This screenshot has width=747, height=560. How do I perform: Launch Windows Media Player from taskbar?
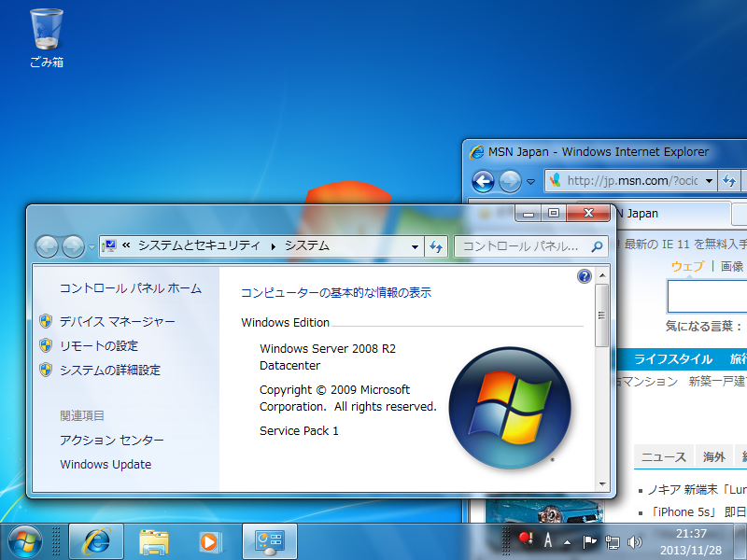tap(209, 542)
